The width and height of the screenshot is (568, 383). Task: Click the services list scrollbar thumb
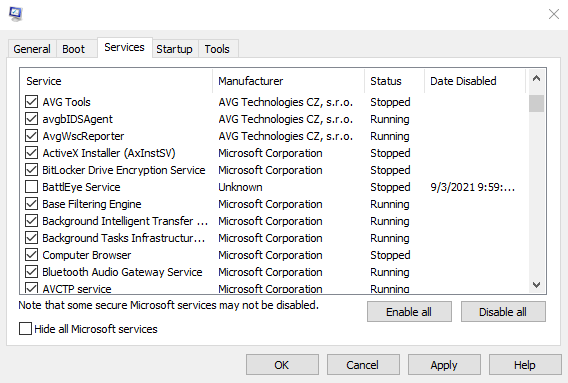[x=536, y=104]
